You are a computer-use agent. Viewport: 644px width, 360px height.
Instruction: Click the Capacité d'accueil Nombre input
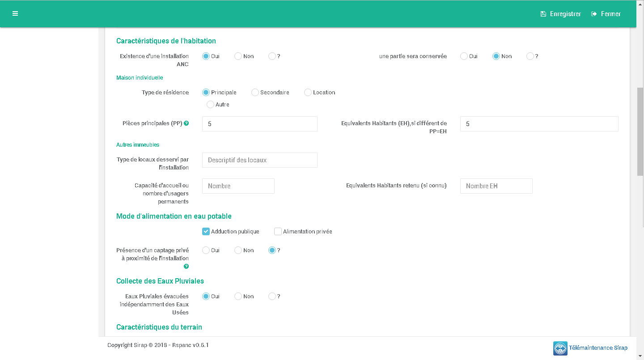pyautogui.click(x=238, y=186)
